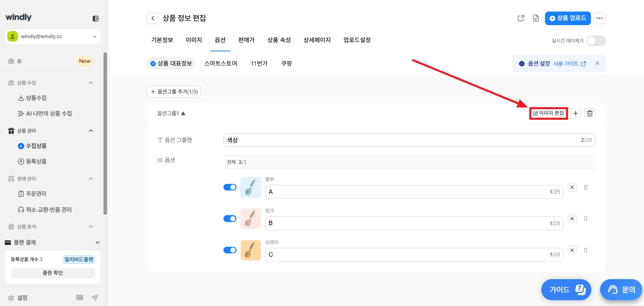Click the info icon in guide banner
This screenshot has width=644, height=306.
tap(522, 64)
